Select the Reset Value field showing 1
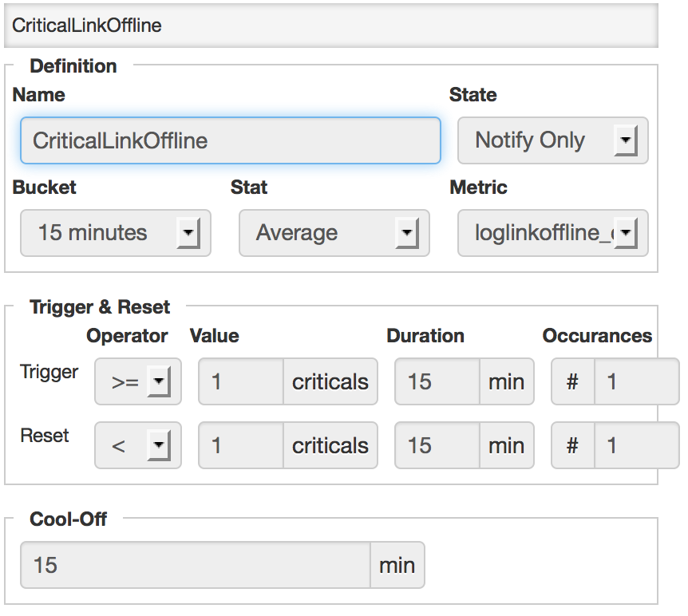Viewport: 688px width, 616px height. [x=239, y=445]
